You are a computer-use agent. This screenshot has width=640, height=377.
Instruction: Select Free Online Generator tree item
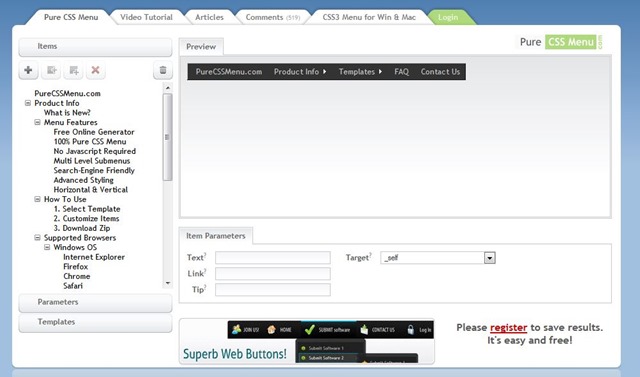point(94,132)
